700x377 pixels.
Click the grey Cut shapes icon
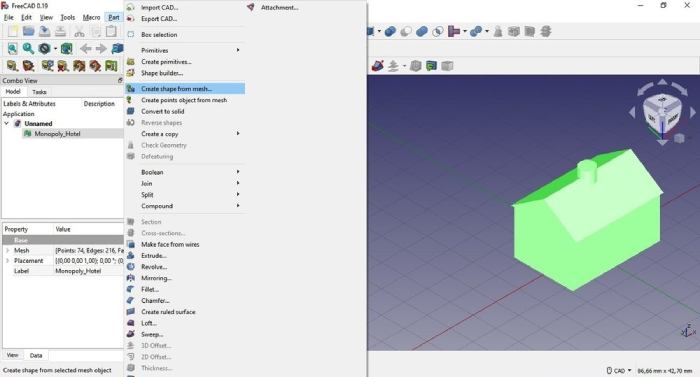click(x=406, y=31)
